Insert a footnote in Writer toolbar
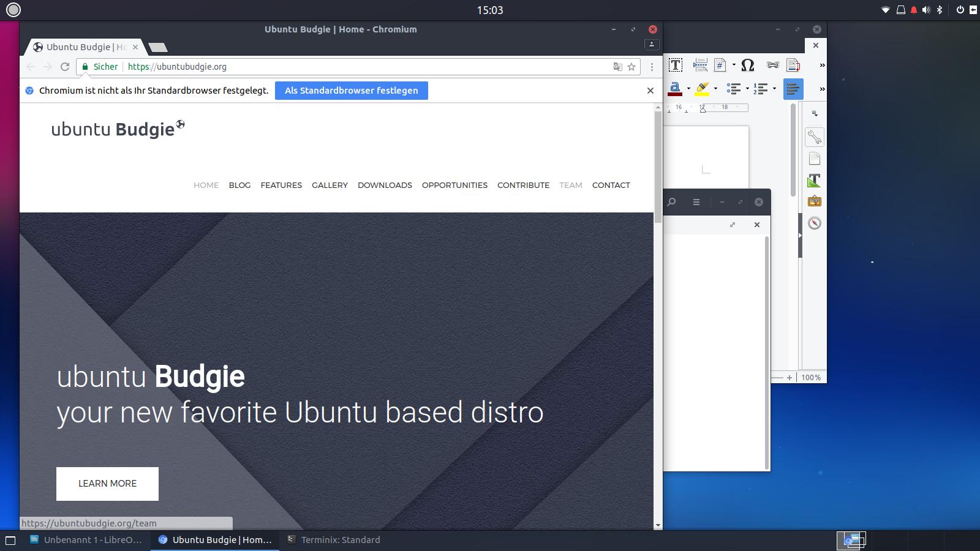The width and height of the screenshot is (980, 551). click(x=793, y=65)
